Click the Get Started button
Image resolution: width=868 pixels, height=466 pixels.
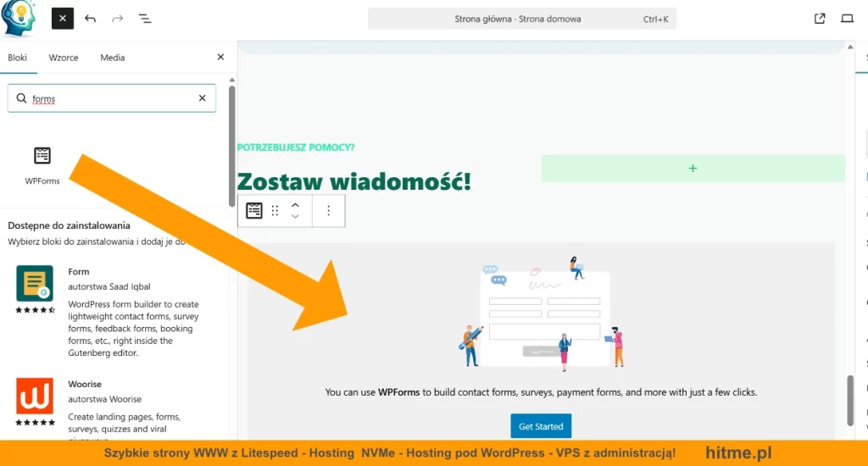[541, 426]
